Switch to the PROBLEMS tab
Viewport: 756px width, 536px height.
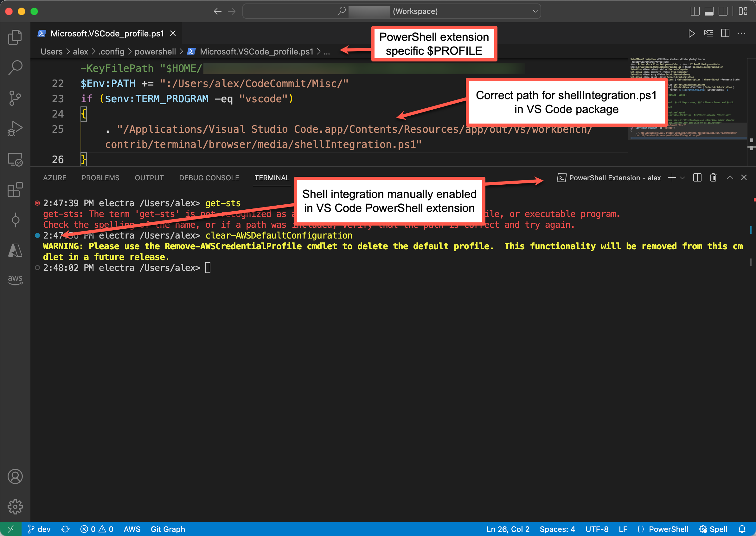pos(100,178)
